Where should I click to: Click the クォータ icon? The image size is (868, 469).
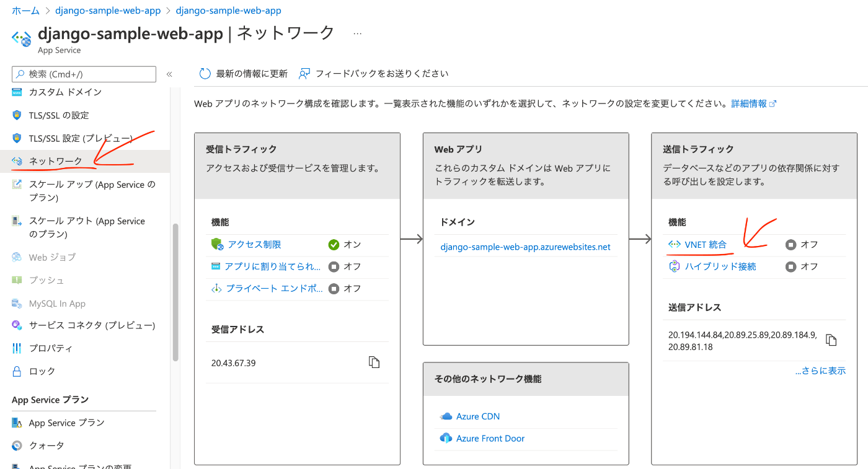coord(17,445)
